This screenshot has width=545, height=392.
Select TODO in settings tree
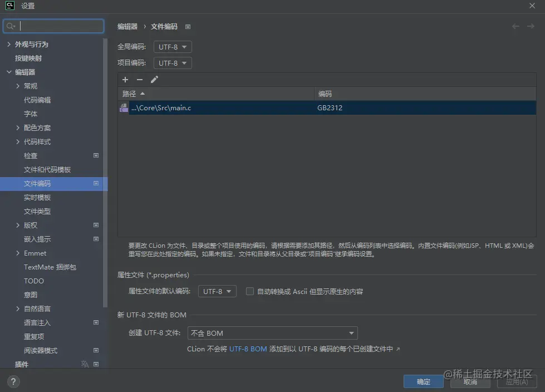[34, 281]
